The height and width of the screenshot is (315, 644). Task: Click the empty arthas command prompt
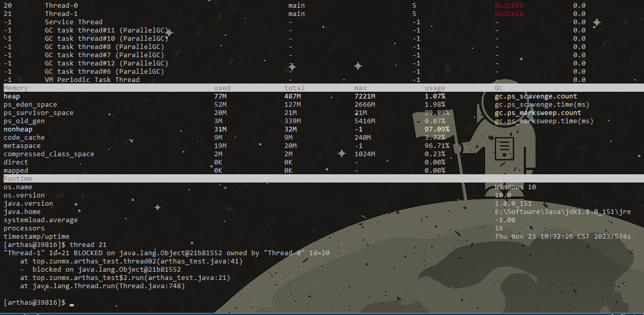pyautogui.click(x=39, y=303)
